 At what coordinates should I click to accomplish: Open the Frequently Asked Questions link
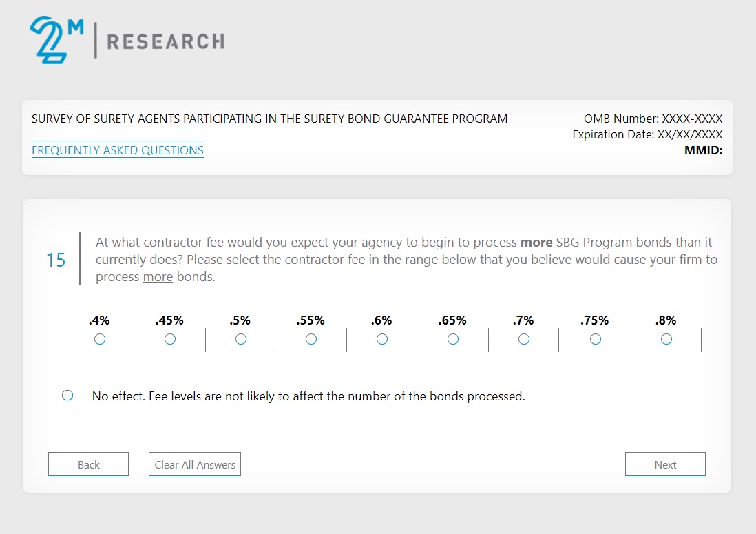coord(118,150)
